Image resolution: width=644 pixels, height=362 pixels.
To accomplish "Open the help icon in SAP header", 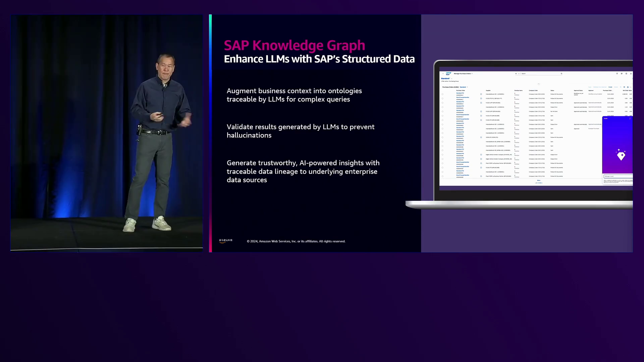I will 626,73.
